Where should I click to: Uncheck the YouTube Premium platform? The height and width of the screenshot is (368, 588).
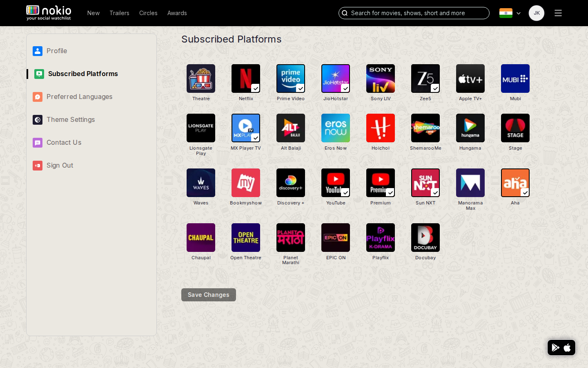pos(381,183)
